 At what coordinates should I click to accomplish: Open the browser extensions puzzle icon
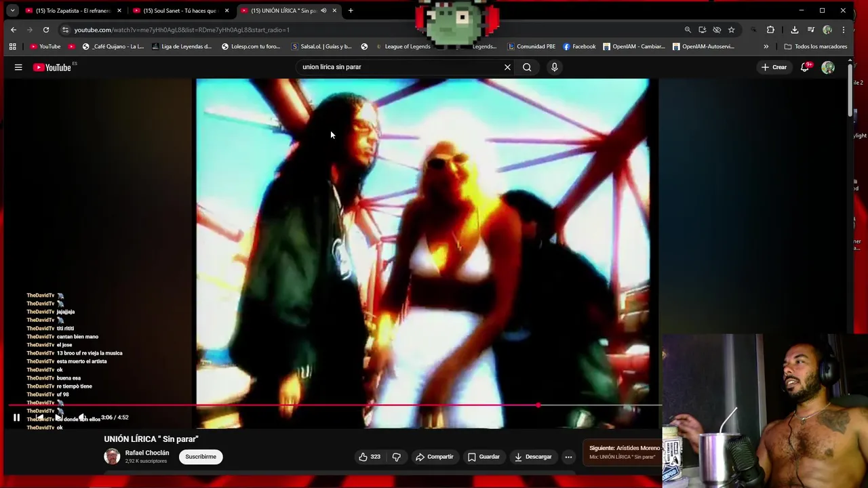point(770,30)
